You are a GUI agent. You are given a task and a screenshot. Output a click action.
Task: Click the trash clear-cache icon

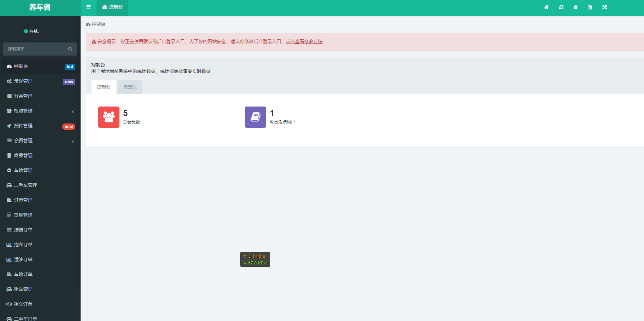[x=575, y=7]
